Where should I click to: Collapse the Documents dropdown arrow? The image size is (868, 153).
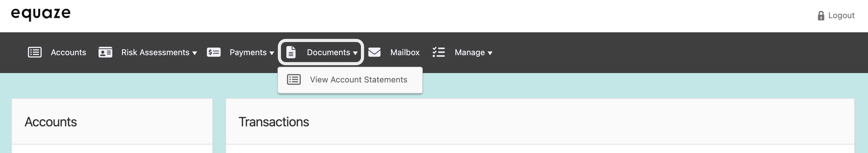(355, 53)
